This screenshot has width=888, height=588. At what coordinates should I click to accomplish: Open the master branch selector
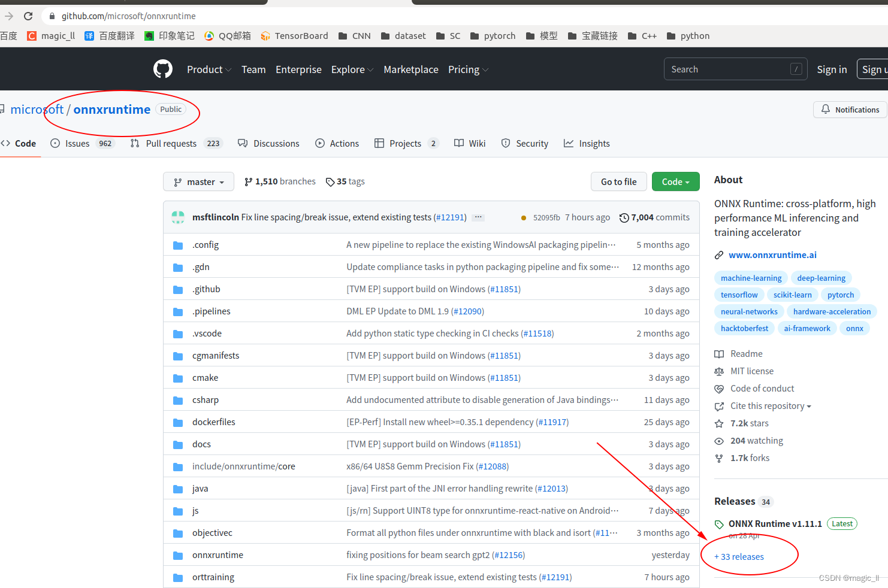click(198, 182)
